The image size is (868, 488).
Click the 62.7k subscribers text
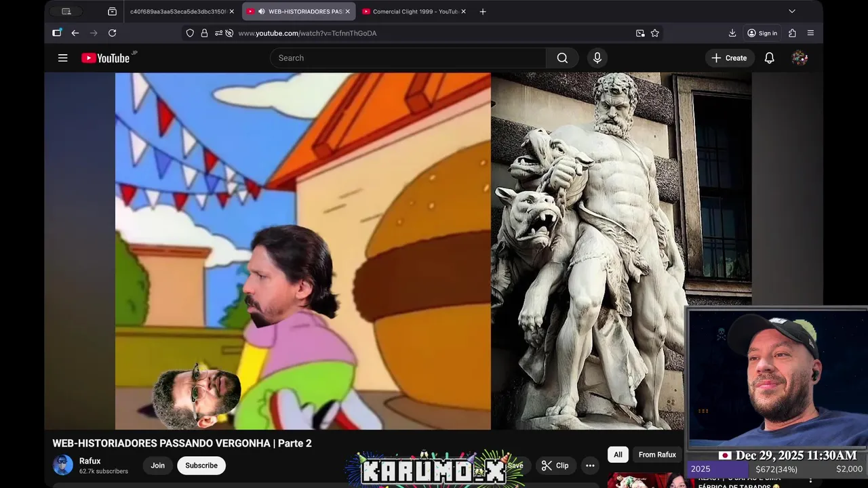[x=104, y=471]
